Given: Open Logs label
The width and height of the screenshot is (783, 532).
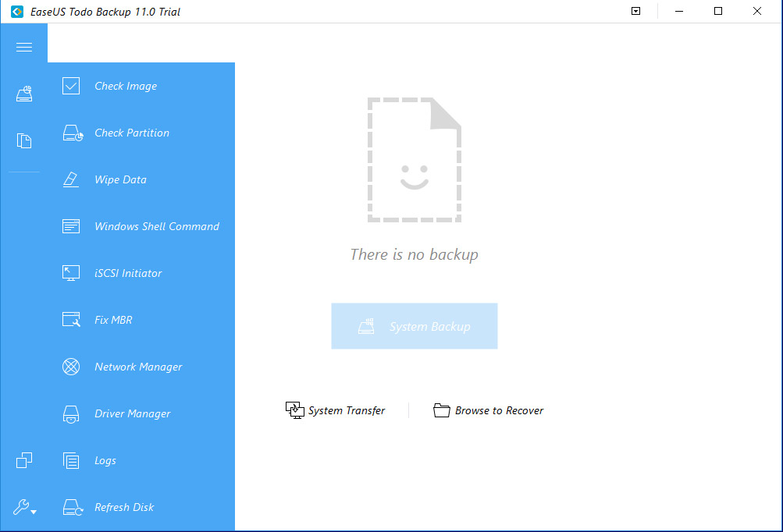Looking at the screenshot, I should (105, 461).
